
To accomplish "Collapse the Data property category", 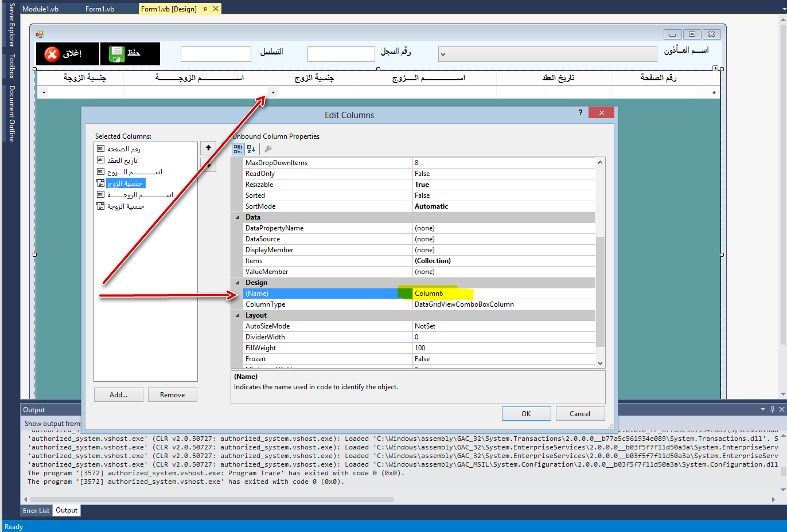I will 237,217.
